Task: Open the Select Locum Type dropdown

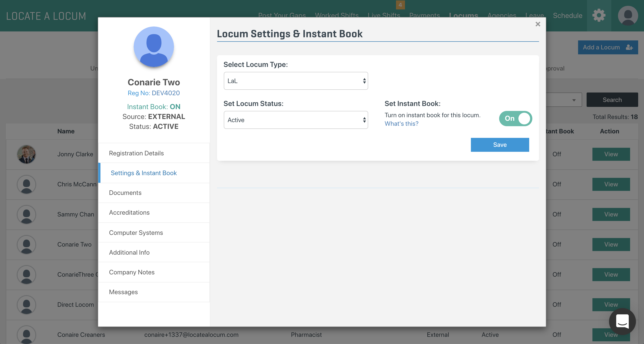Action: (296, 81)
